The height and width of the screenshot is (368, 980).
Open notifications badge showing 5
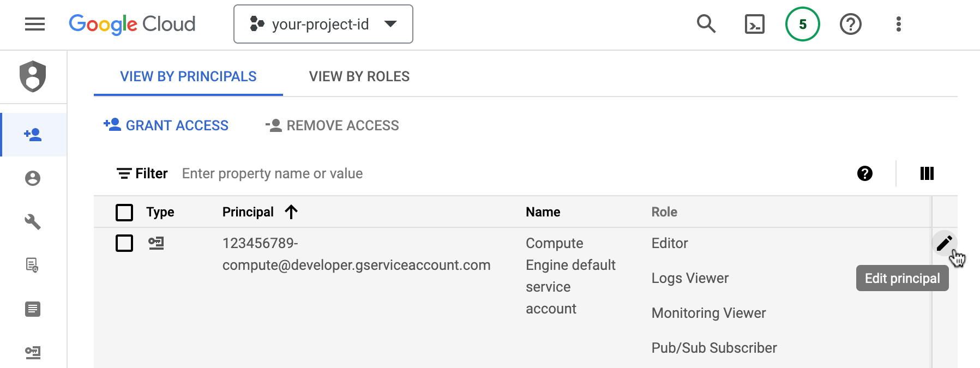click(802, 24)
